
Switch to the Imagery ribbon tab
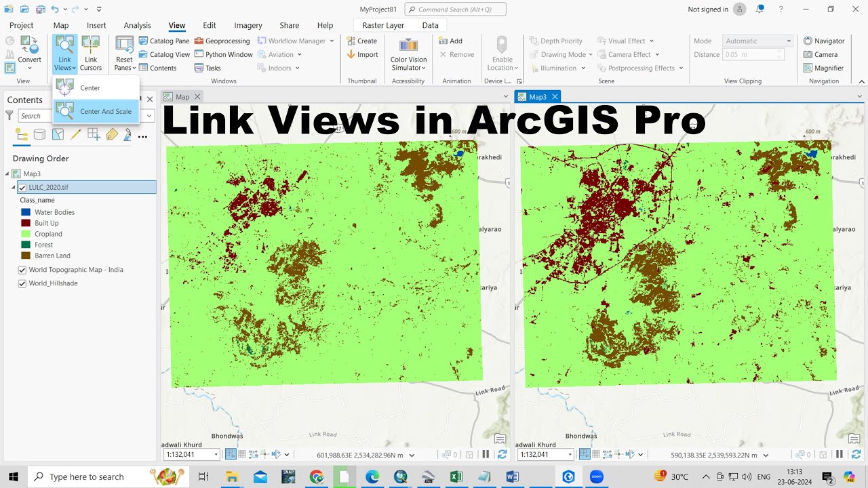(248, 25)
